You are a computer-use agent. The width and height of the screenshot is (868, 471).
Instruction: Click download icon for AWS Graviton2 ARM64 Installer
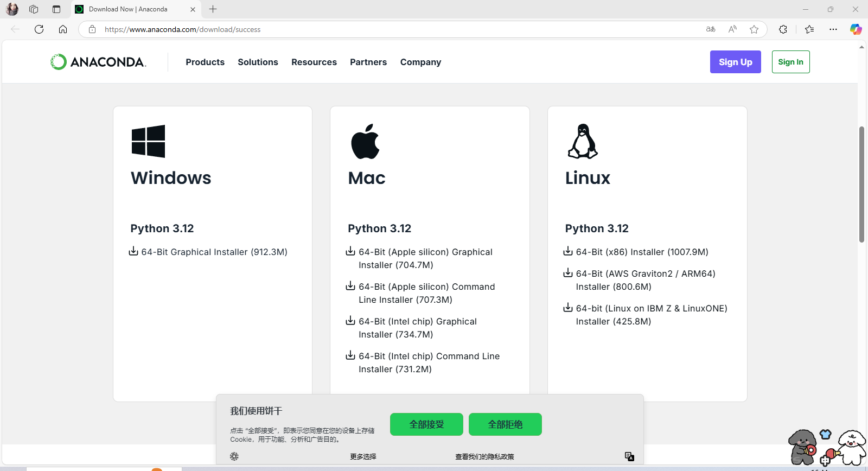point(568,273)
